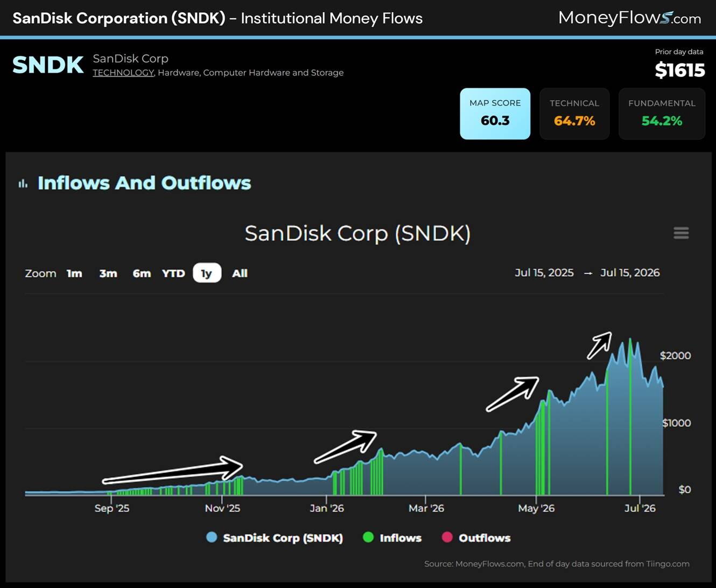The height and width of the screenshot is (588, 716).
Task: Click the Nov '25 x-axis label
Action: click(x=222, y=508)
